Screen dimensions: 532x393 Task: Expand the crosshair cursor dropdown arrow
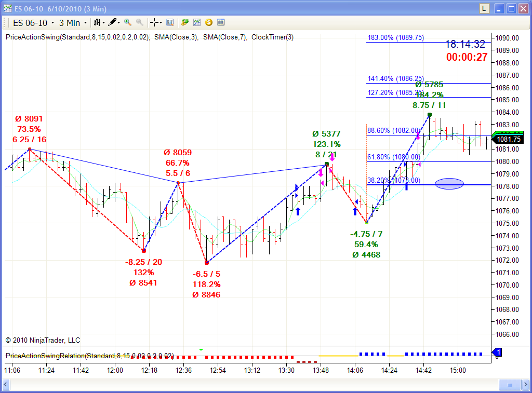coord(161,23)
